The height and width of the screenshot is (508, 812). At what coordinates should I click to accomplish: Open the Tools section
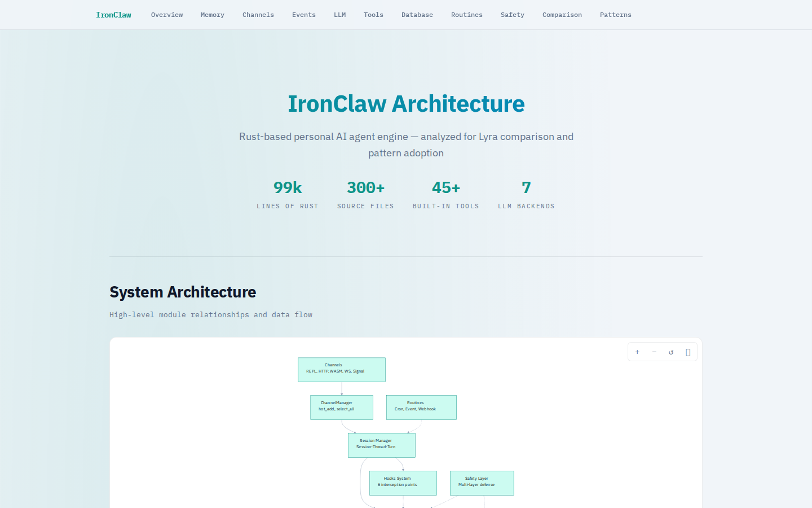pyautogui.click(x=373, y=15)
